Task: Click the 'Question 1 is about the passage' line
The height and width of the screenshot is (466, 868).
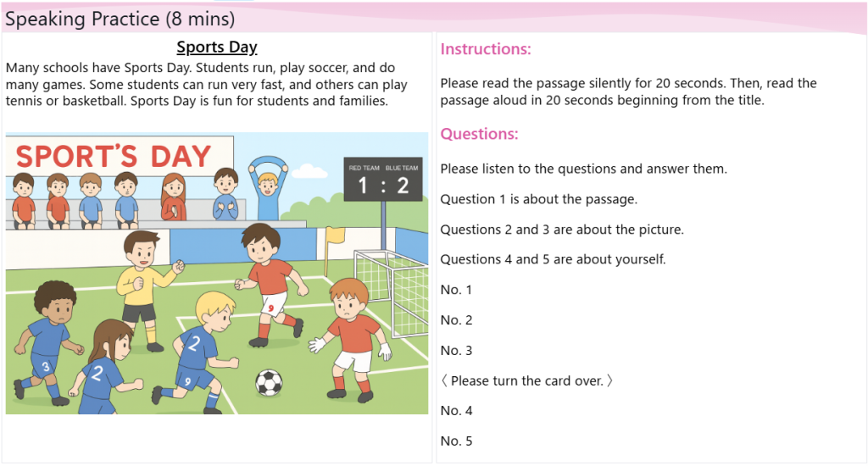Action: [x=538, y=199]
